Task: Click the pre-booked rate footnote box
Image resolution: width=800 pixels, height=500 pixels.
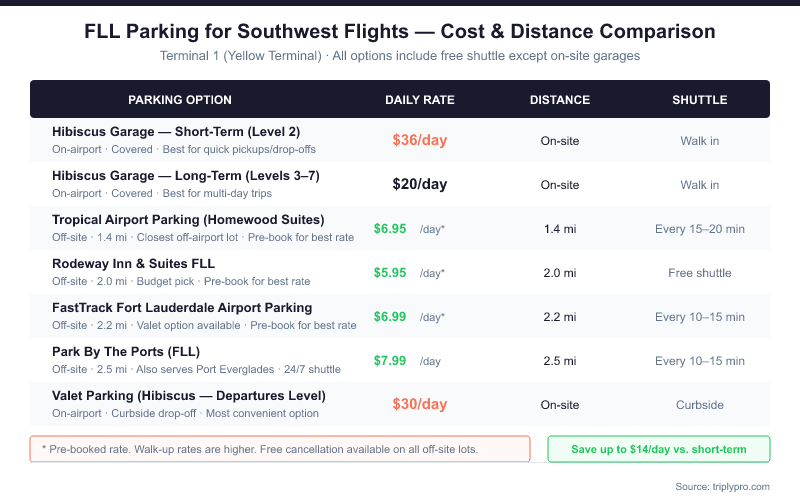Action: [280, 449]
